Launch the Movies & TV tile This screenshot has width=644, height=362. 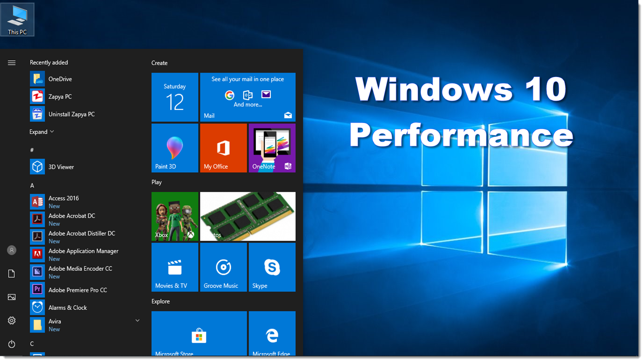175,267
